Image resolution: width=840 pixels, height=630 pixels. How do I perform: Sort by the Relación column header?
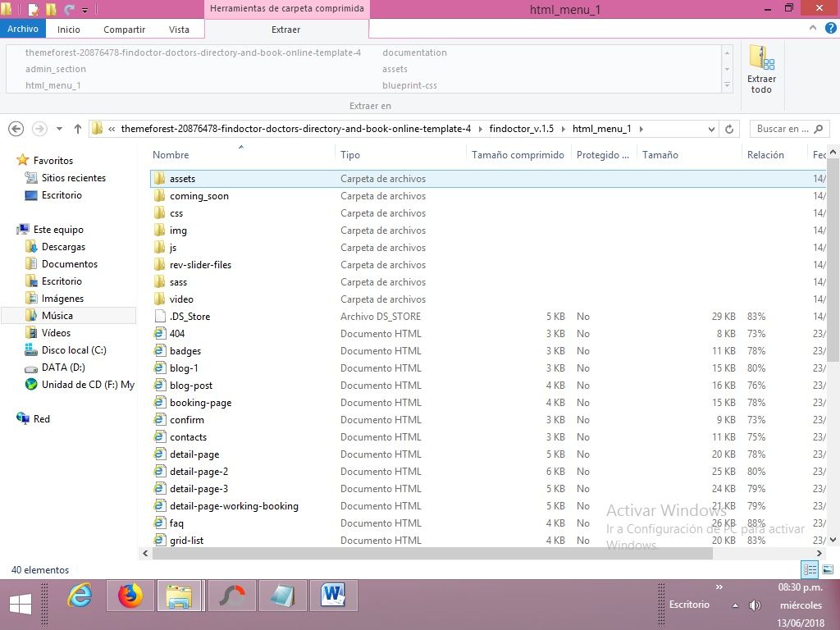765,154
